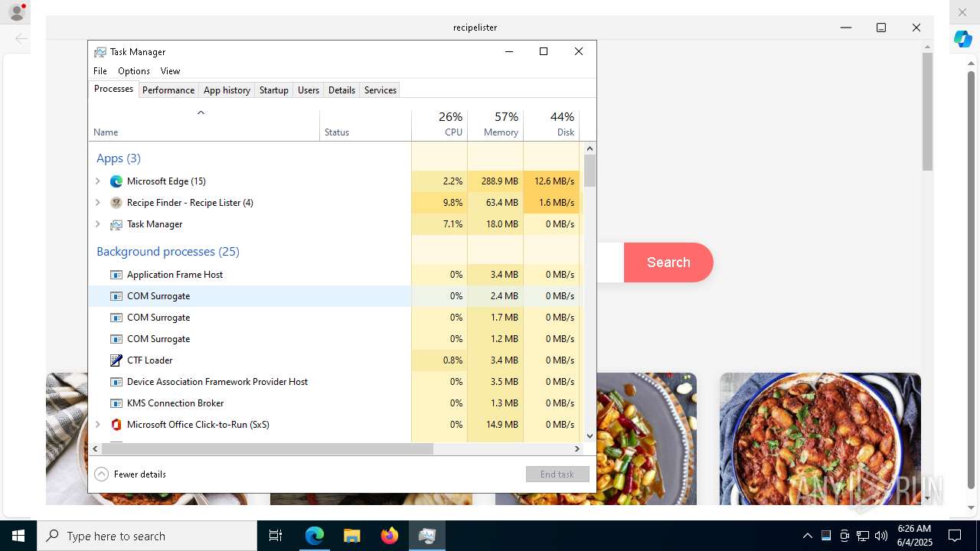
Task: Open the Windows Start menu
Action: click(x=18, y=536)
